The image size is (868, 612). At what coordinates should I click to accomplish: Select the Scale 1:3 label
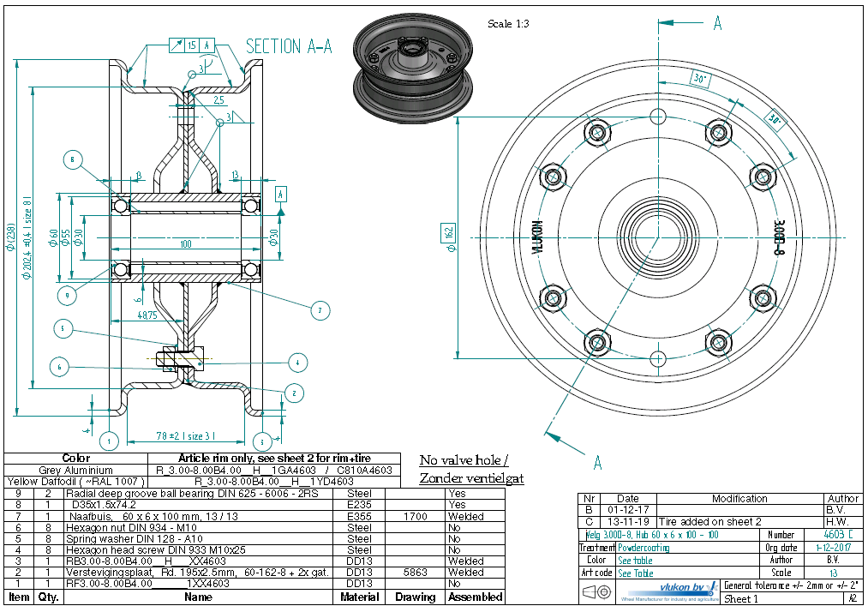pos(508,24)
